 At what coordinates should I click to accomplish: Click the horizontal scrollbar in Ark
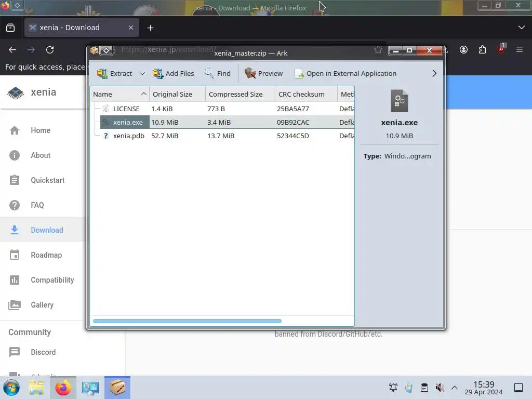187,321
